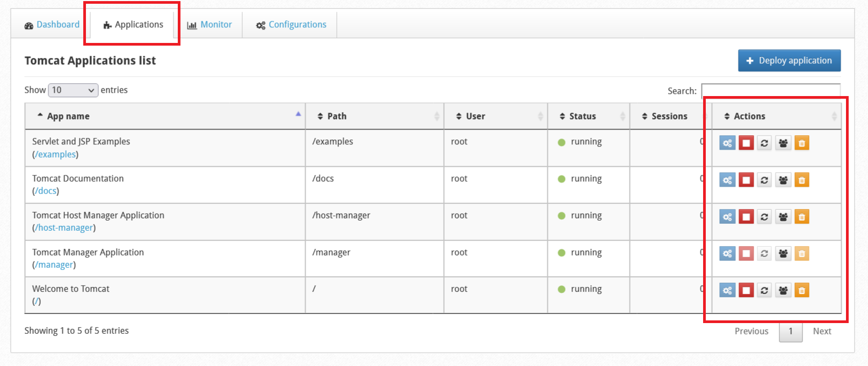
Task: Go to Previous page of entries
Action: coord(751,332)
